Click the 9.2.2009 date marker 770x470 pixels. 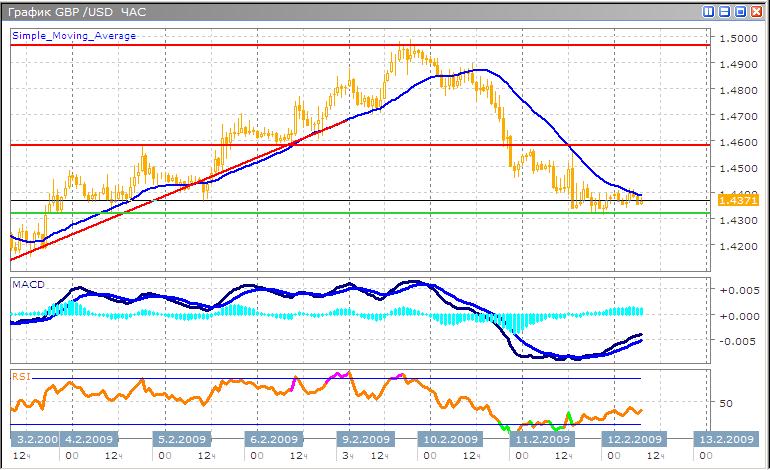tap(366, 439)
